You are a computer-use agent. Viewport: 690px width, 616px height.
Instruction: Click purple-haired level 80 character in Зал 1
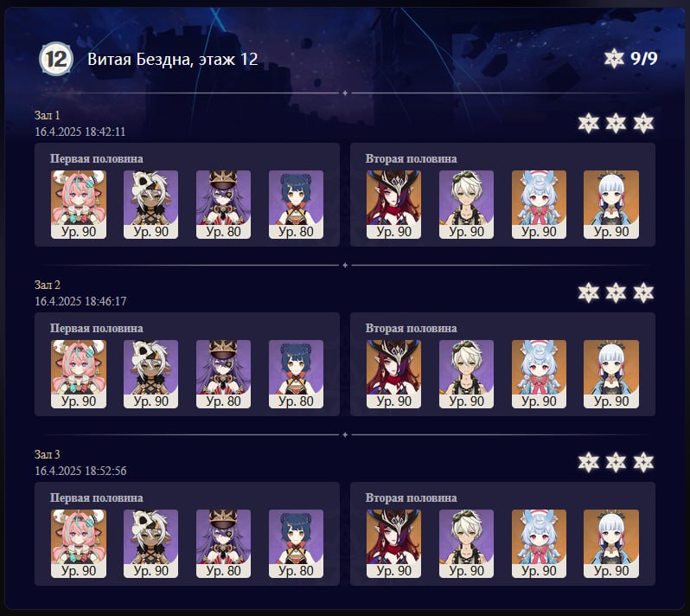(x=224, y=205)
